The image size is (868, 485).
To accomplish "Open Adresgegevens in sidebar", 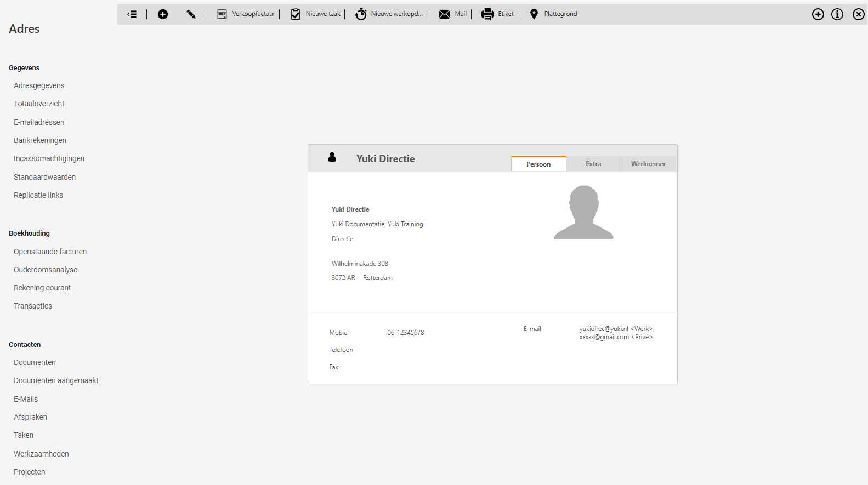I will coord(39,85).
